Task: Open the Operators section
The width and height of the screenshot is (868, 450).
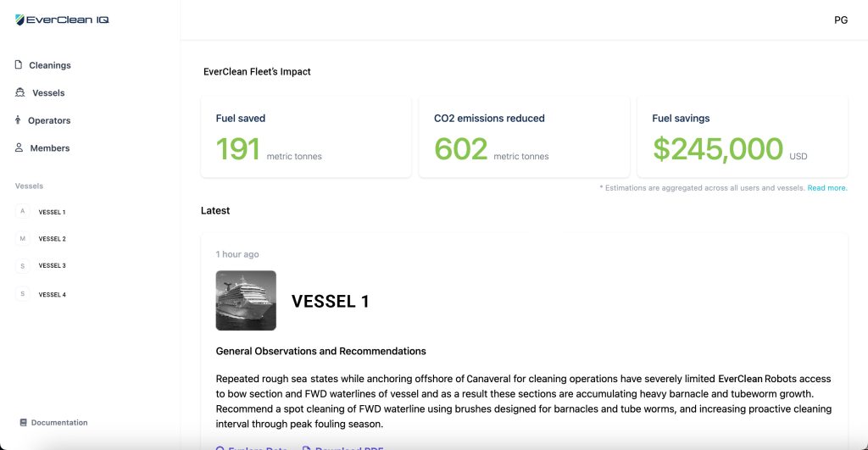Action: [x=42, y=120]
